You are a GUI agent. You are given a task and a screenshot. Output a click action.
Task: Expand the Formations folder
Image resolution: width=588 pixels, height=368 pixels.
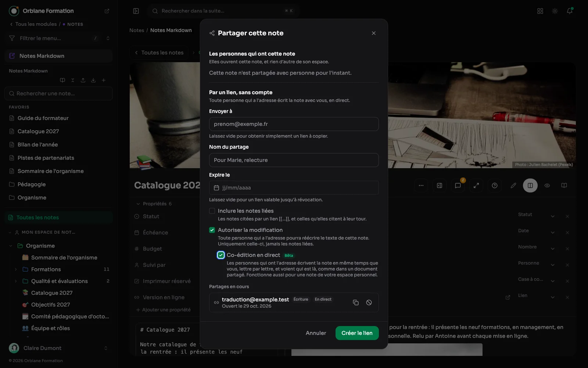point(16,269)
